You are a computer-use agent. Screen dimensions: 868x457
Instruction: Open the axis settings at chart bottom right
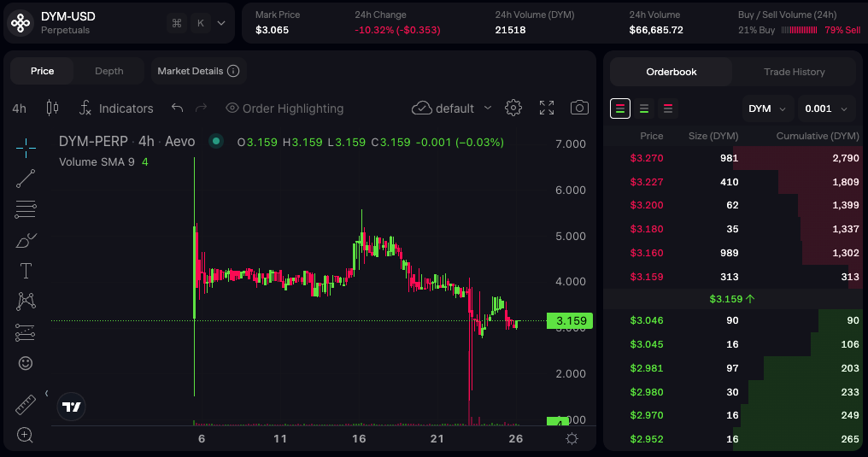click(x=572, y=439)
